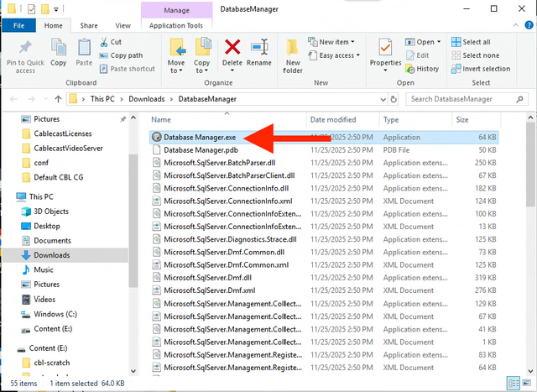Open Videos in navigation pane
The image size is (537, 392).
44,300
